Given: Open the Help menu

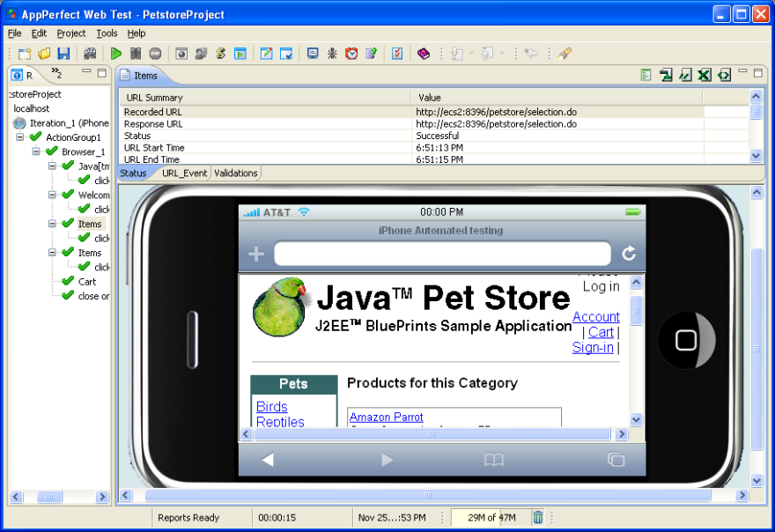Looking at the screenshot, I should (137, 33).
